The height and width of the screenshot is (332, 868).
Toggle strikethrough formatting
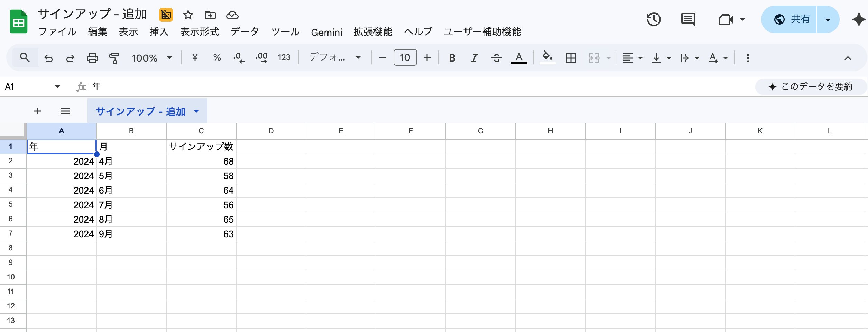tap(496, 58)
